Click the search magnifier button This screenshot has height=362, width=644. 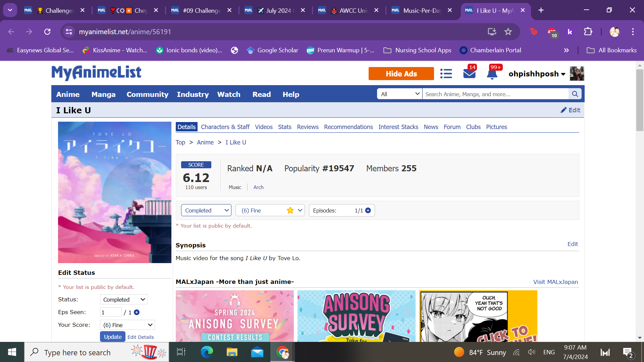click(x=575, y=94)
